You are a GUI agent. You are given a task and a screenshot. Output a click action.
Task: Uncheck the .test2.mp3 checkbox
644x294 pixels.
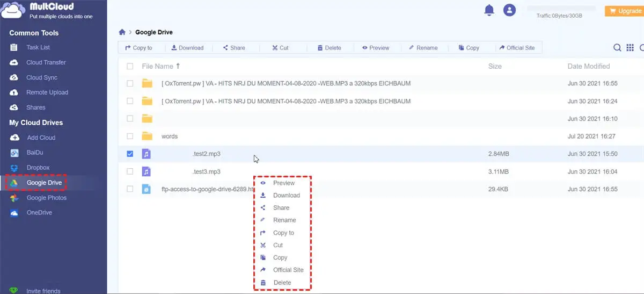click(x=130, y=154)
